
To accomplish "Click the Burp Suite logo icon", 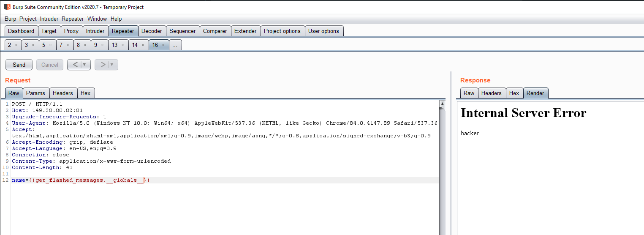I will point(7,7).
